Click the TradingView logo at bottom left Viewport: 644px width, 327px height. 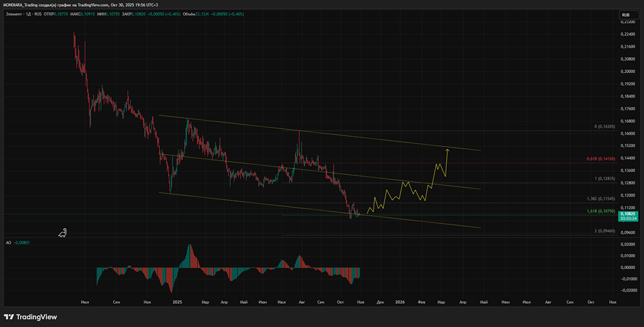pos(30,317)
